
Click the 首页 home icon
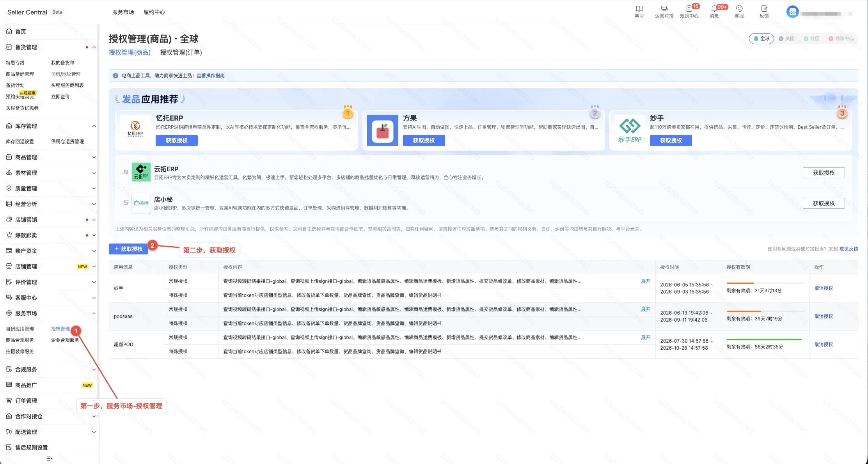pos(9,32)
